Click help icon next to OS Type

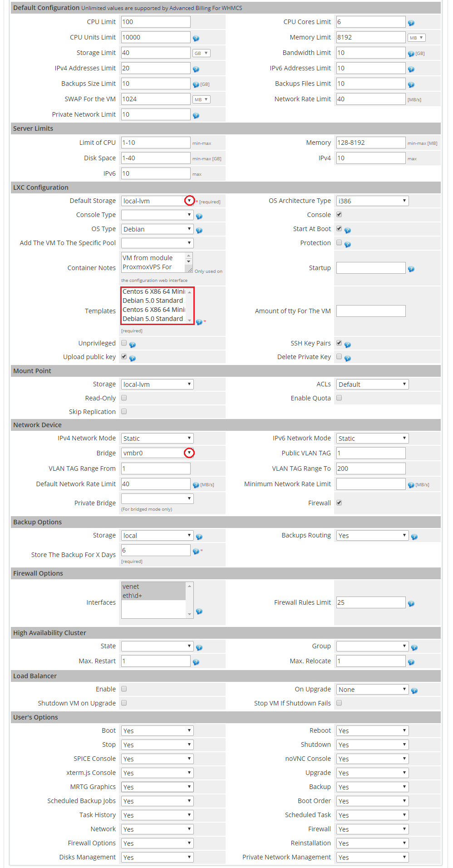click(199, 230)
